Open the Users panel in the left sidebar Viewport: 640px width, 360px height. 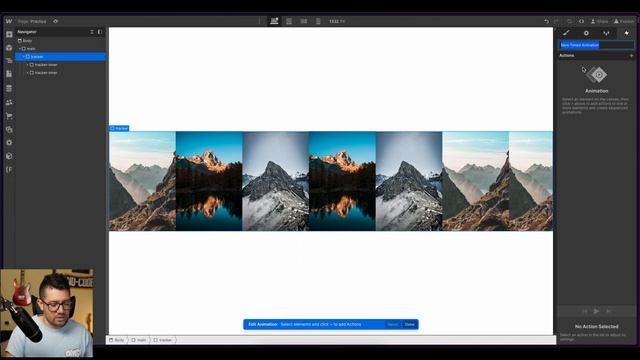(9, 102)
